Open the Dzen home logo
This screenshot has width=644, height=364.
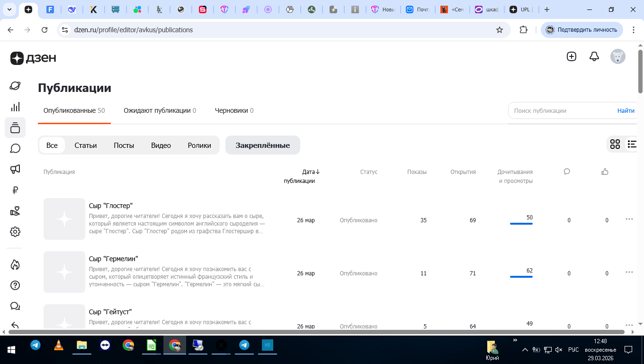(33, 58)
